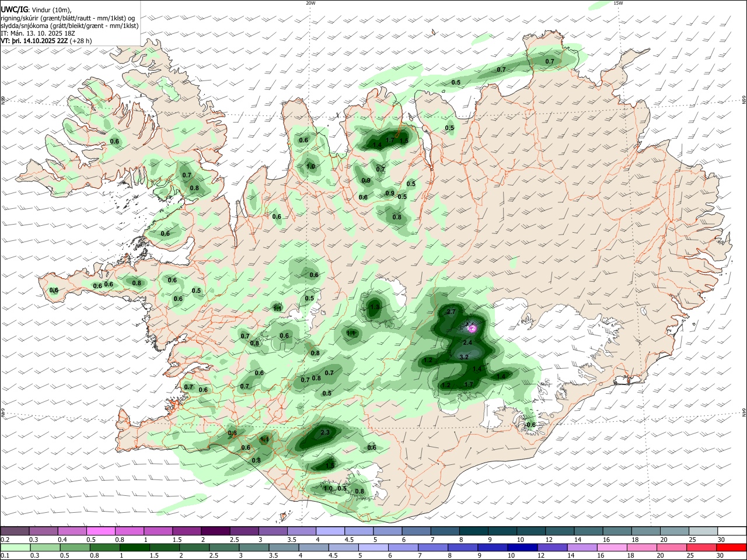Click the pink 1.2 snowfall marker on the map

tap(472, 328)
